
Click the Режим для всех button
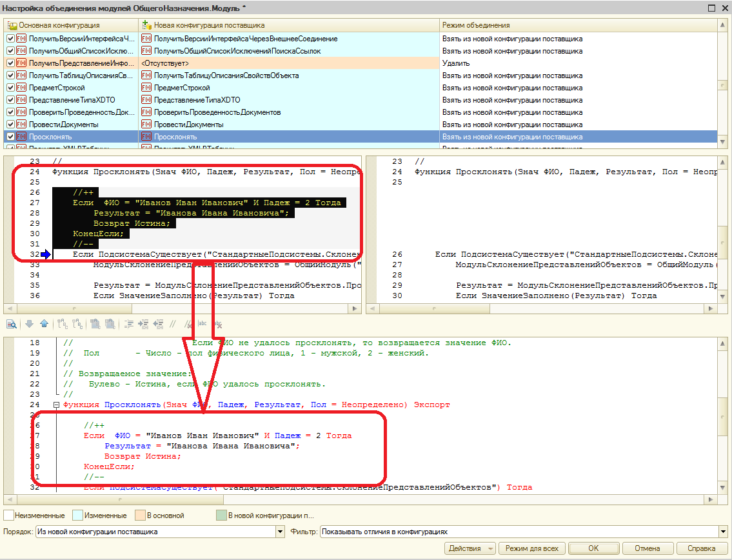coord(531,548)
